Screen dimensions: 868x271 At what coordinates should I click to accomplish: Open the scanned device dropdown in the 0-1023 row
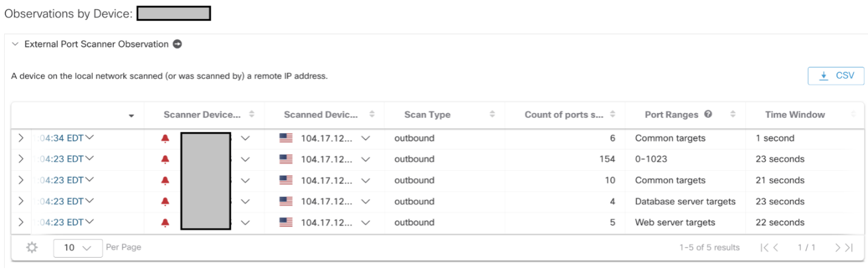tap(365, 159)
